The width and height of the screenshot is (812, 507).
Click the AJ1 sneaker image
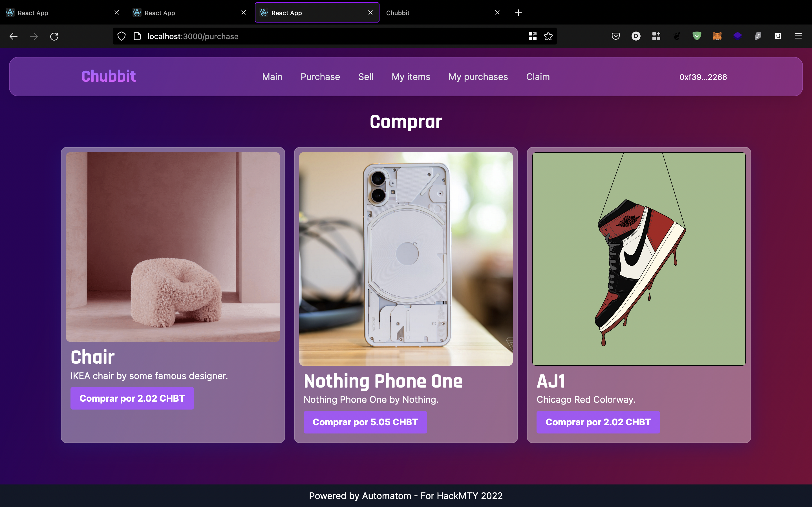639,259
